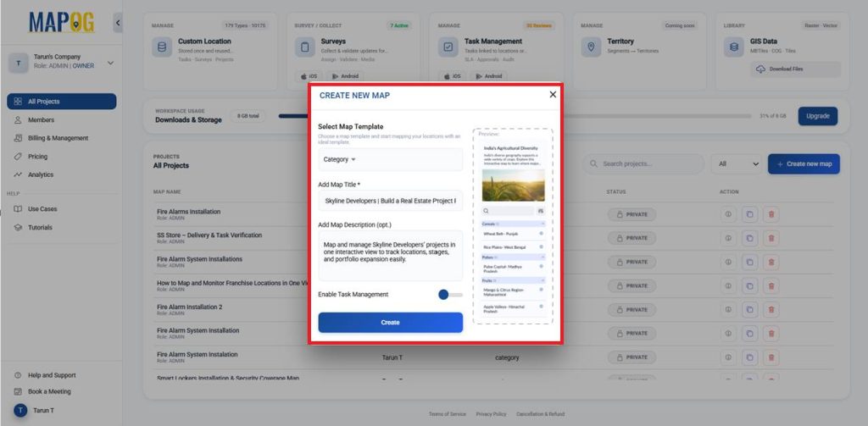Viewport: 868px width, 426px height.
Task: Select Members in the sidebar menu
Action: [x=41, y=120]
